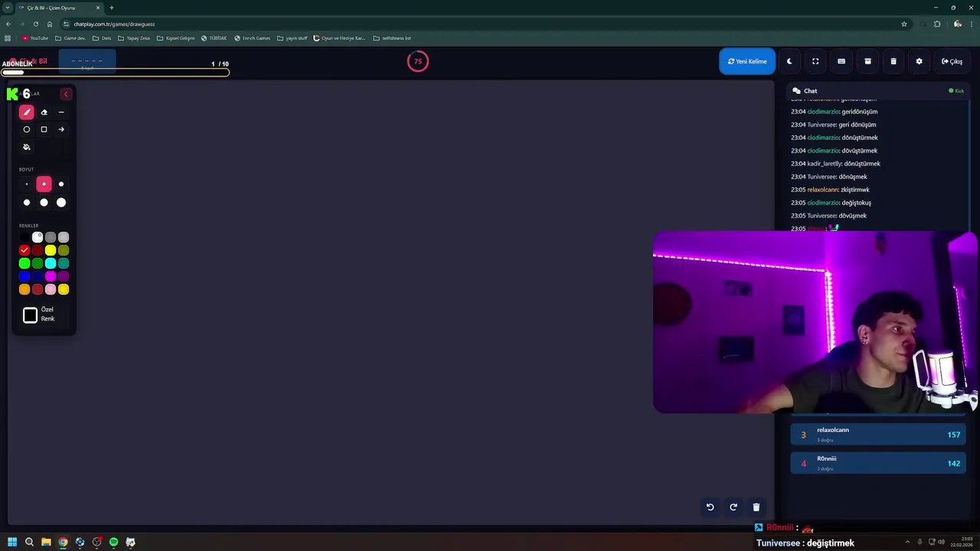Click chat message "geri dönüşüm" by Tuniversee
The image size is (980, 551).
[857, 125]
